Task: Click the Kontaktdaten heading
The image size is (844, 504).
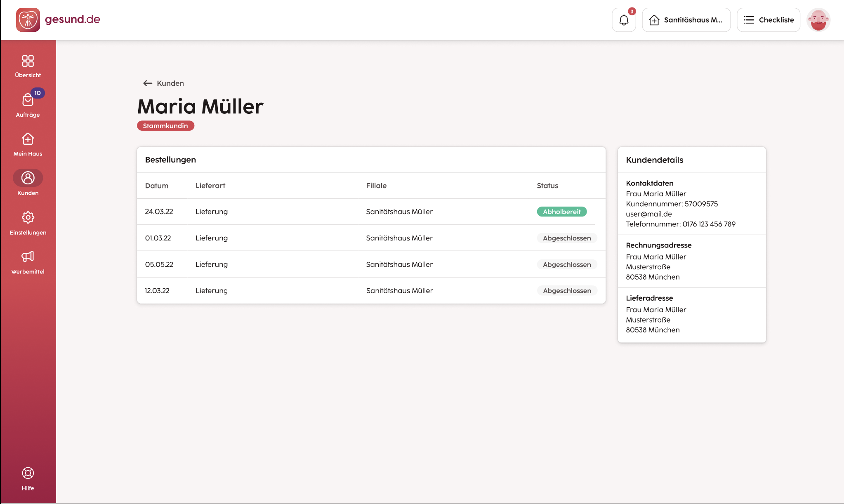Action: (650, 183)
